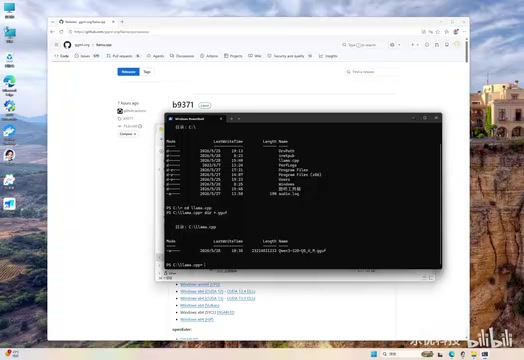Open the Windows x64 (Vulkan) link
The width and height of the screenshot is (524, 360).
pos(200,306)
